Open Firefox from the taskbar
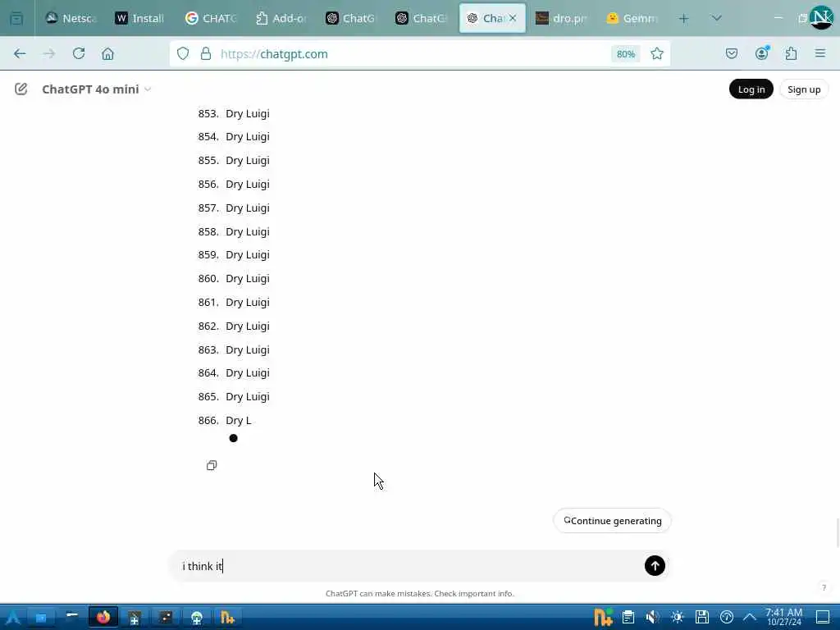The image size is (840, 630). tap(103, 618)
